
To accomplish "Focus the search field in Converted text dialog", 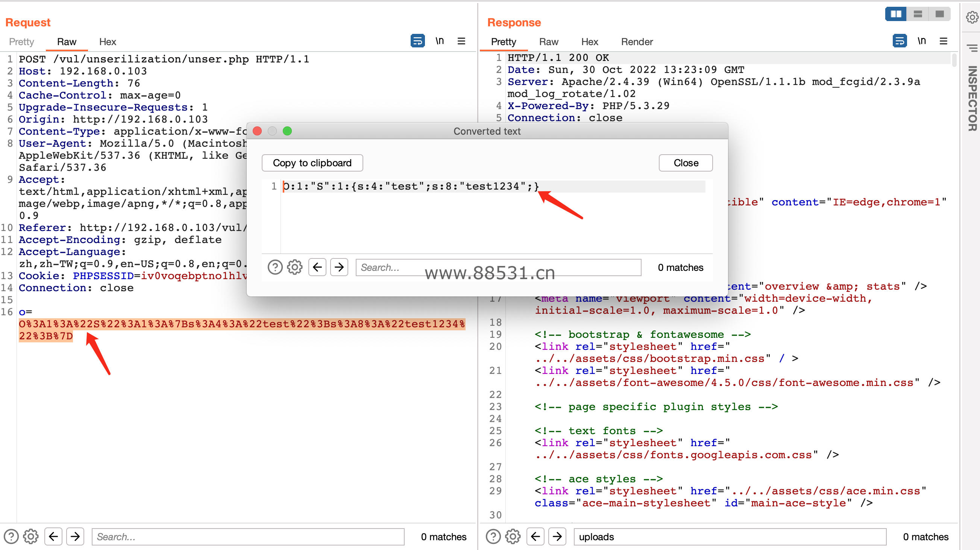I will 498,267.
